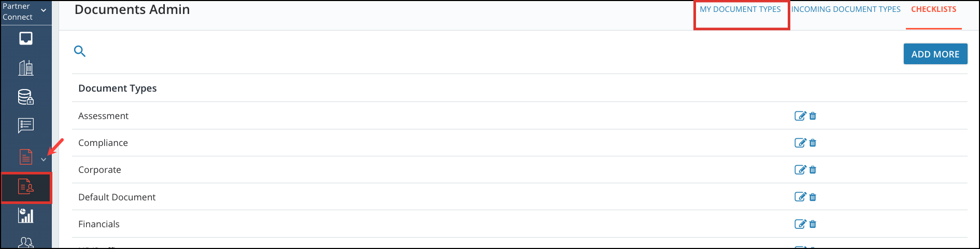Image resolution: width=980 pixels, height=249 pixels.
Task: Open the Checklists tab
Action: tap(934, 9)
